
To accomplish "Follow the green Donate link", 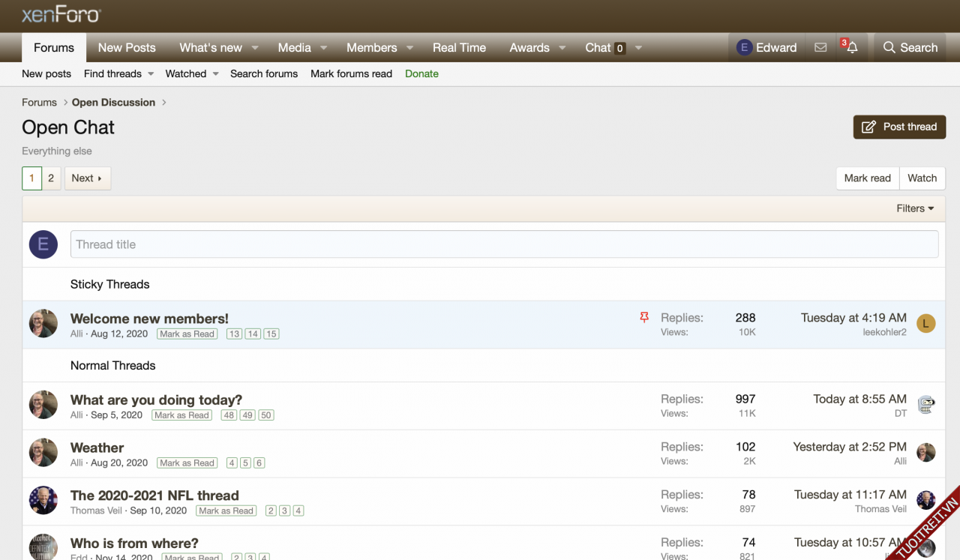I will tap(421, 73).
